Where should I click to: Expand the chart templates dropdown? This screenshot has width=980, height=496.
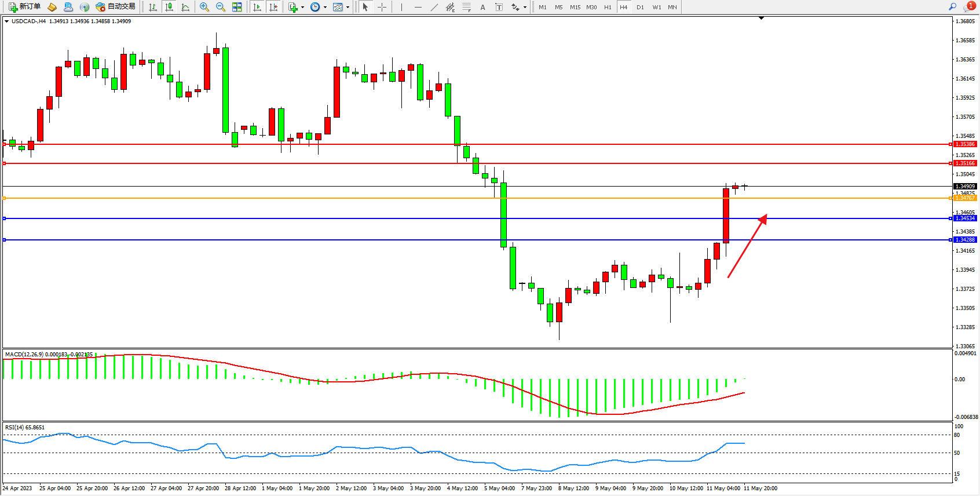coord(348,8)
